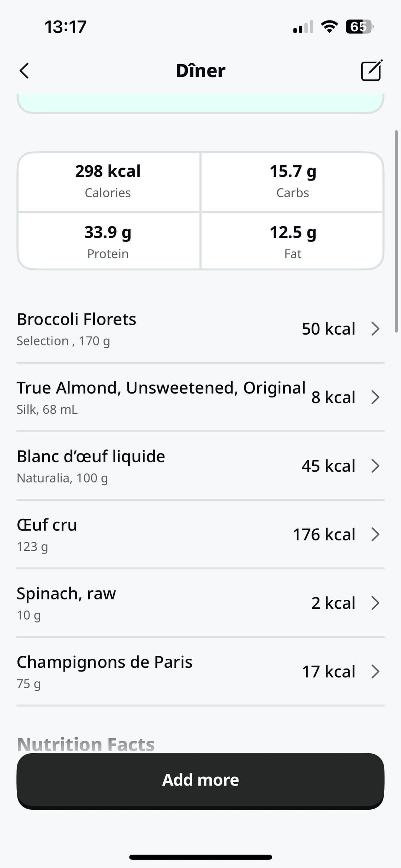Open the Œuf cru food entry
Viewport: 401px width, 868px height.
pyautogui.click(x=149, y=535)
